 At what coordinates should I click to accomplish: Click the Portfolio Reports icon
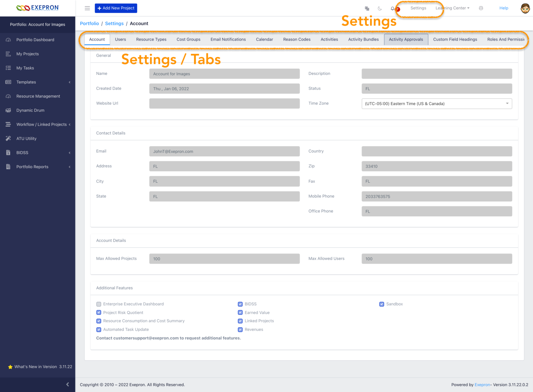click(8, 167)
